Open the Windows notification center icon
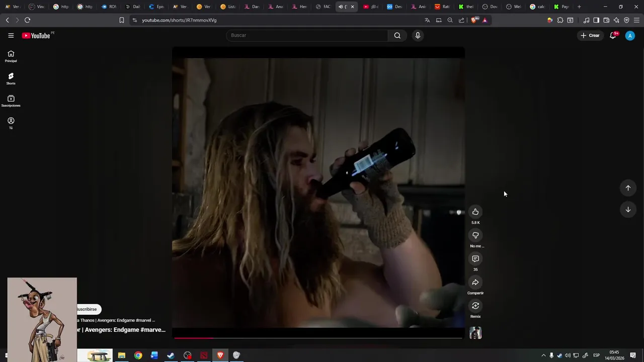 click(x=633, y=355)
